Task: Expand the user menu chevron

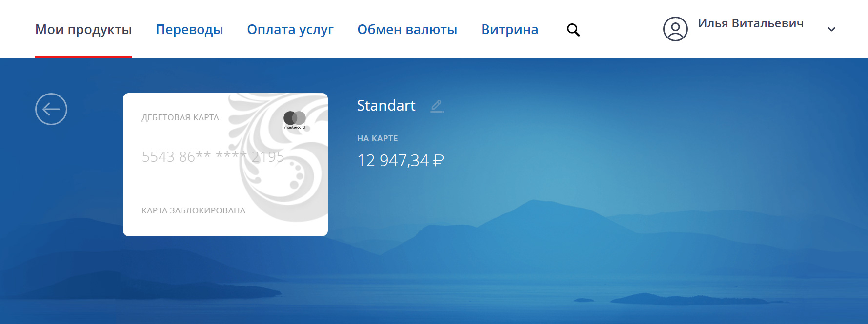Action: point(831,29)
